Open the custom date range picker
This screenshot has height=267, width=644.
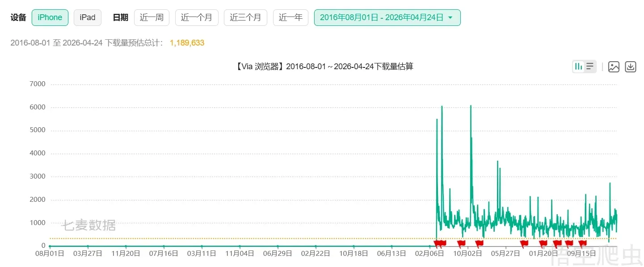[x=387, y=17]
